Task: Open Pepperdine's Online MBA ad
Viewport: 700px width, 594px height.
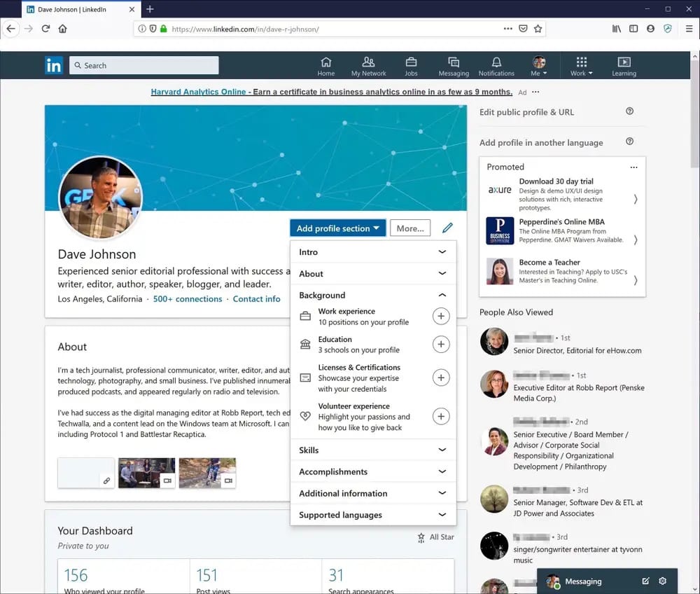Action: click(562, 231)
